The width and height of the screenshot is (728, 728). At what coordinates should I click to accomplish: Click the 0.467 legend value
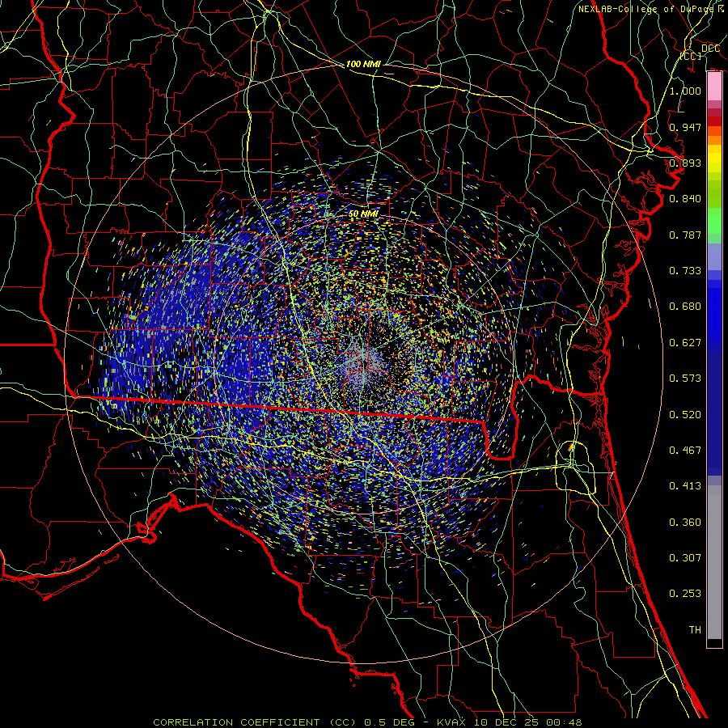pyautogui.click(x=685, y=451)
